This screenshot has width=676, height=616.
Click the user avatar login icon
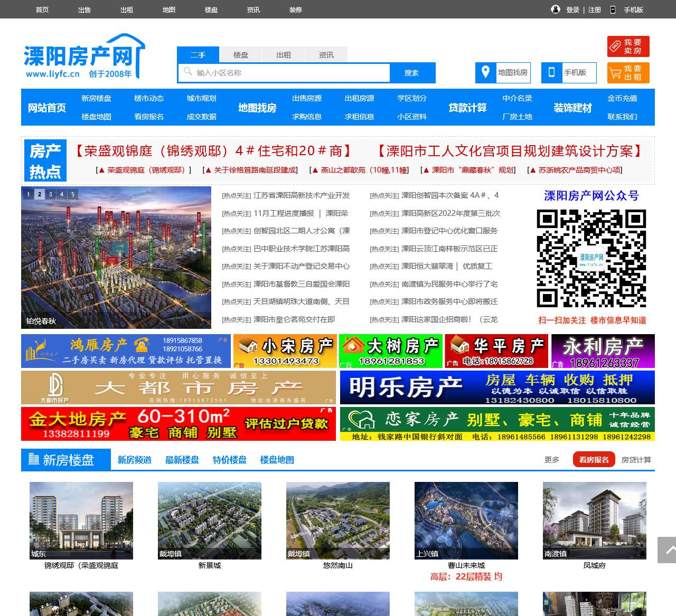click(556, 10)
